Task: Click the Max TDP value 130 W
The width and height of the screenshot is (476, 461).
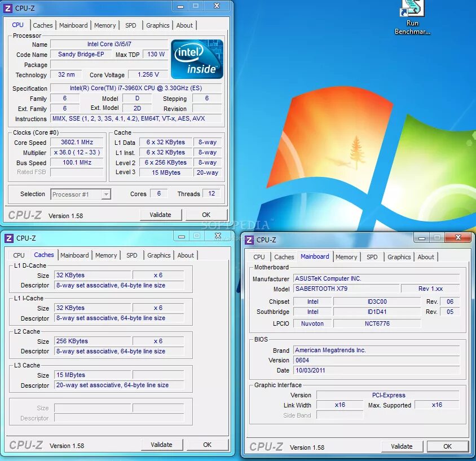Action: [x=156, y=54]
